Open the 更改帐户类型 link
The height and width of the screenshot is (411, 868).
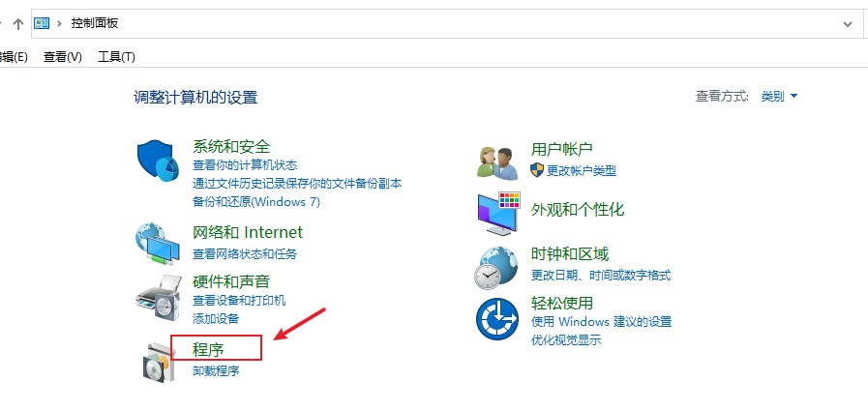coord(582,170)
